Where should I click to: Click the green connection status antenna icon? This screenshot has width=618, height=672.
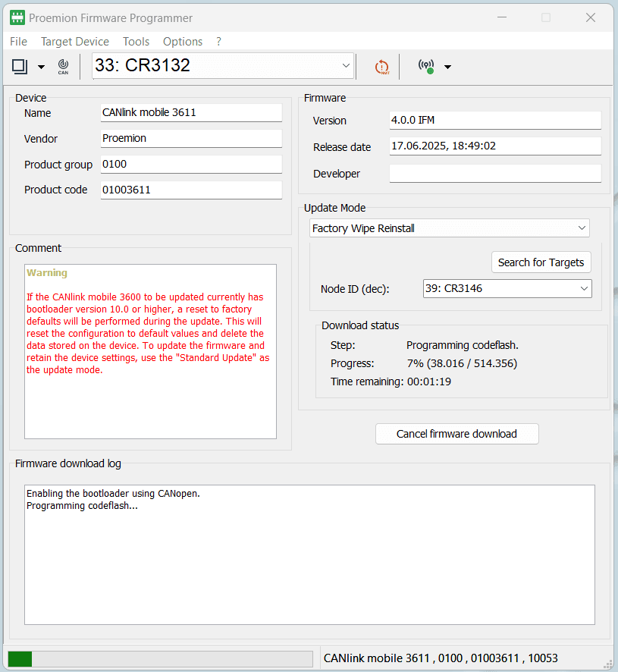(426, 67)
